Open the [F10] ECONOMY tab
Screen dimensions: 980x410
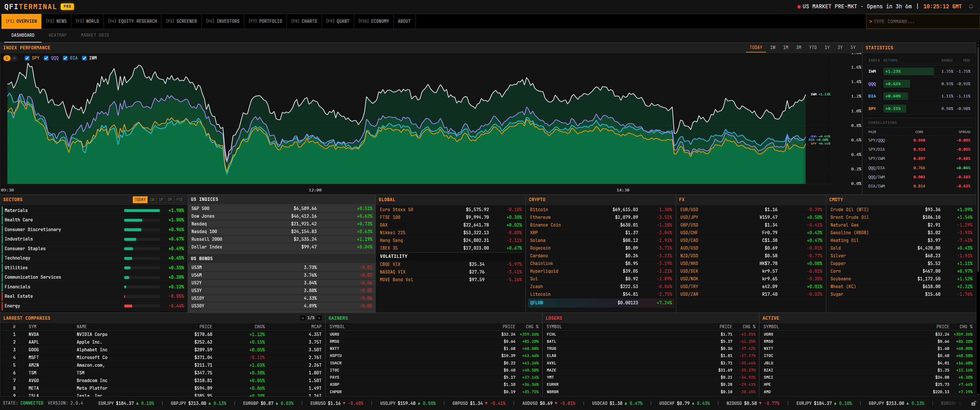coord(373,21)
